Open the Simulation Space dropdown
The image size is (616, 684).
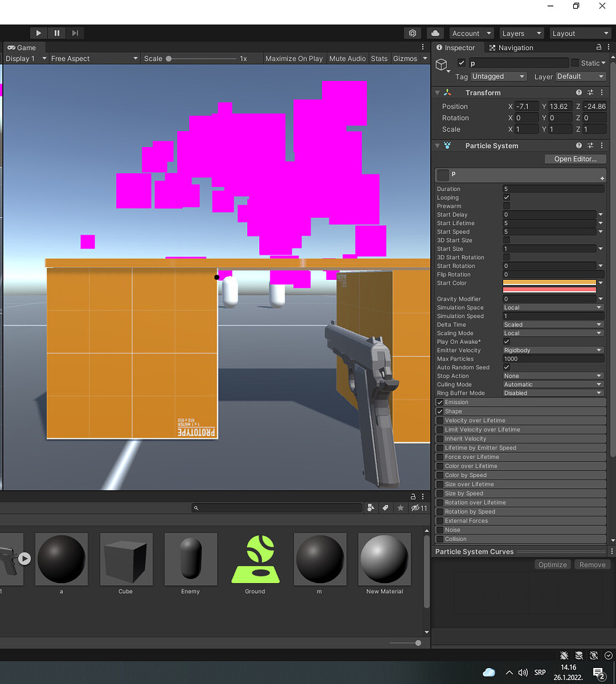point(553,307)
